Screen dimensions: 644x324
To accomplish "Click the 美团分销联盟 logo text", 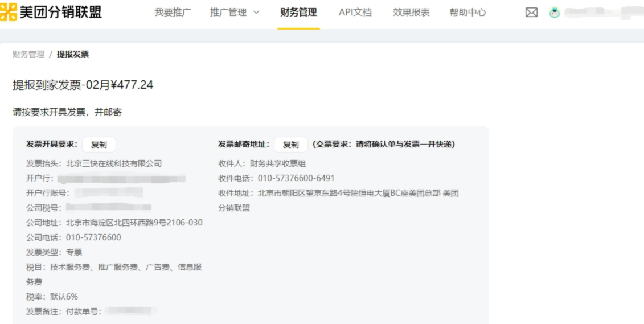I will tap(61, 12).
